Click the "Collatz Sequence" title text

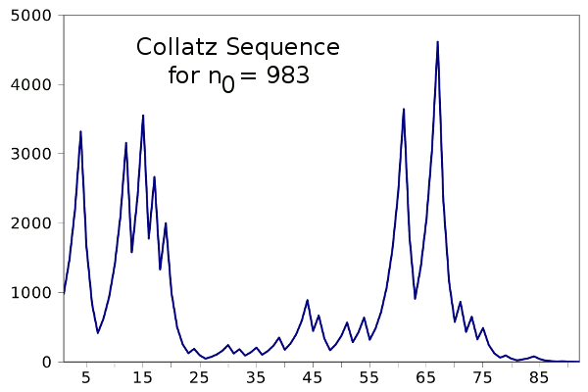pyautogui.click(x=238, y=47)
